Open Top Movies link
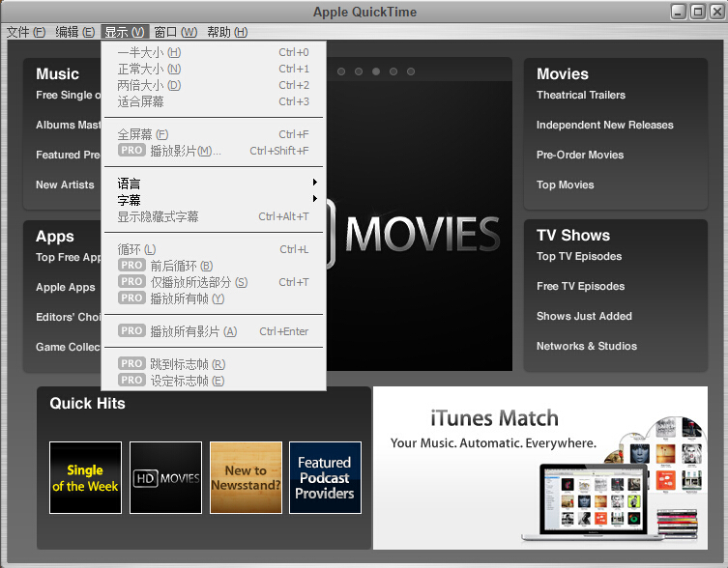Image resolution: width=728 pixels, height=568 pixels. pos(565,185)
